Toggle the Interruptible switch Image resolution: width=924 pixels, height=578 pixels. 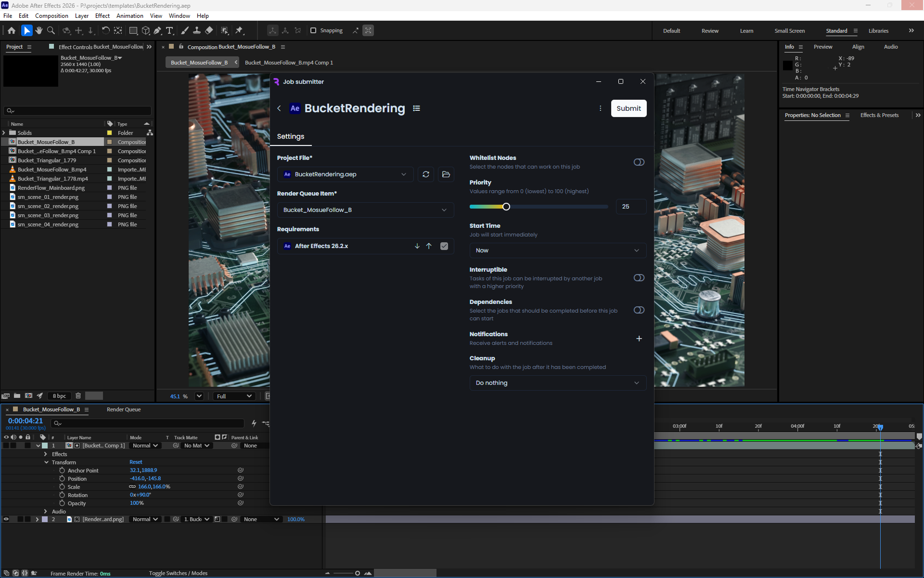(x=639, y=278)
